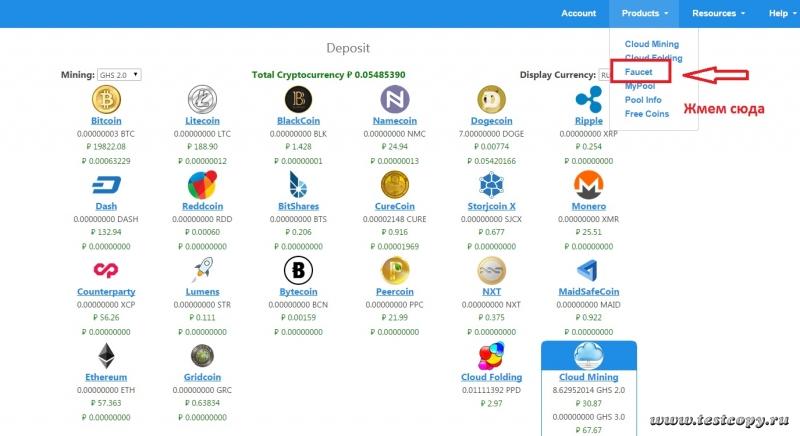Screen dimensions: 800x436
Task: Click the BitShares logo icon
Action: [x=298, y=185]
